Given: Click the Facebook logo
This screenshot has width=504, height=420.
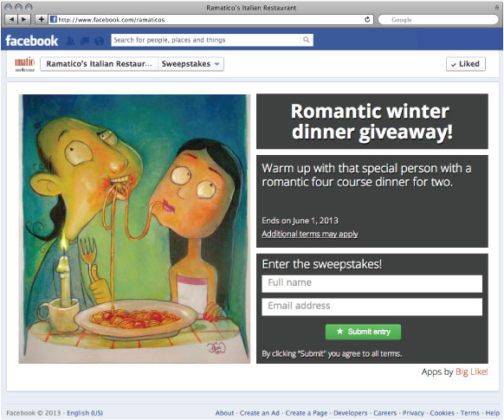Looking at the screenshot, I should (31, 41).
